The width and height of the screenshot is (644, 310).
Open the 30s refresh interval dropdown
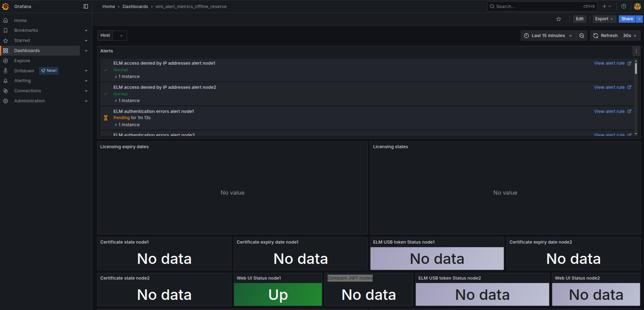point(630,36)
